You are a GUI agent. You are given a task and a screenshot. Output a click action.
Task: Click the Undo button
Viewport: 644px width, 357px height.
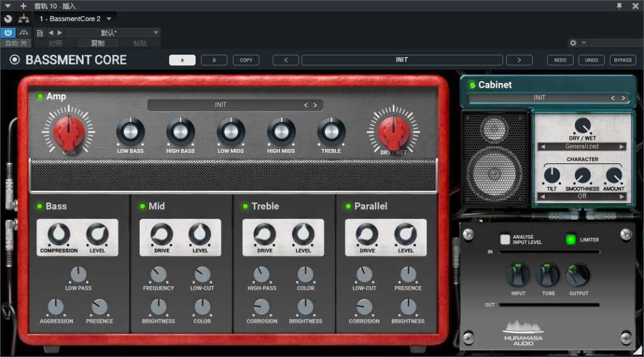point(591,60)
